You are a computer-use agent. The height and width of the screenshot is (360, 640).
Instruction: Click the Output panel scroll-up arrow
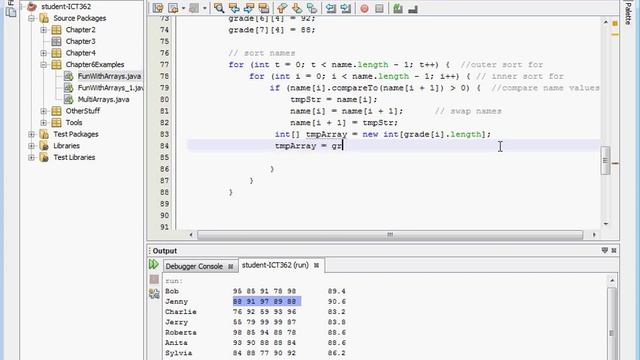[612, 280]
